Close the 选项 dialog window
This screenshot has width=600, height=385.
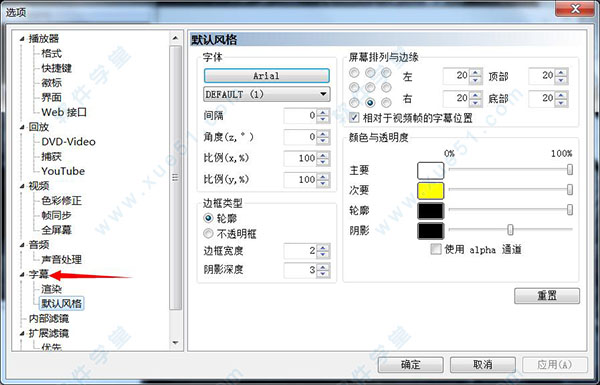575,9
